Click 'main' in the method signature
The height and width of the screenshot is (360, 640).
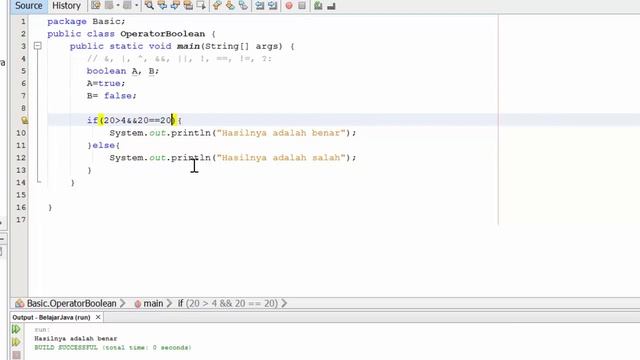click(x=188, y=46)
